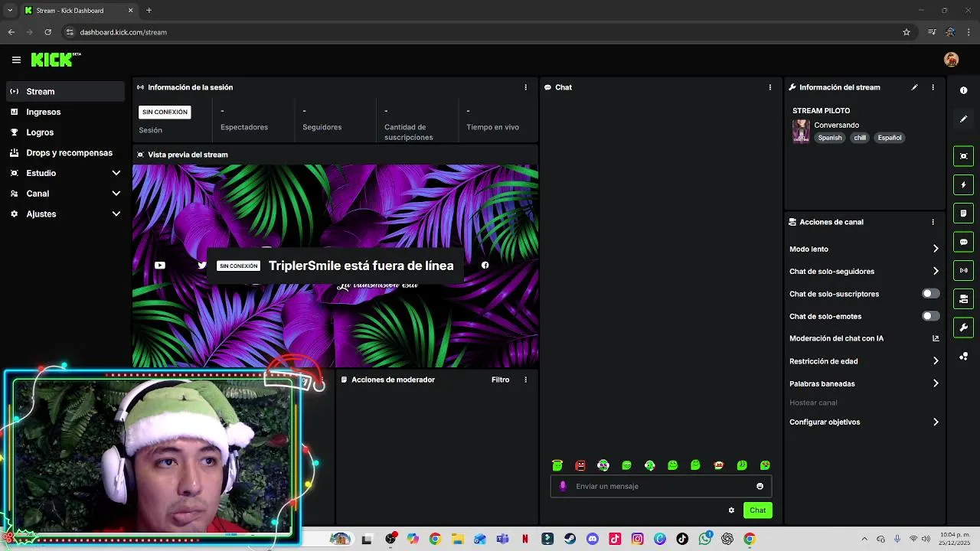Viewport: 980px width, 551px height.
Task: Open the emoji picker in message box
Action: (759, 486)
